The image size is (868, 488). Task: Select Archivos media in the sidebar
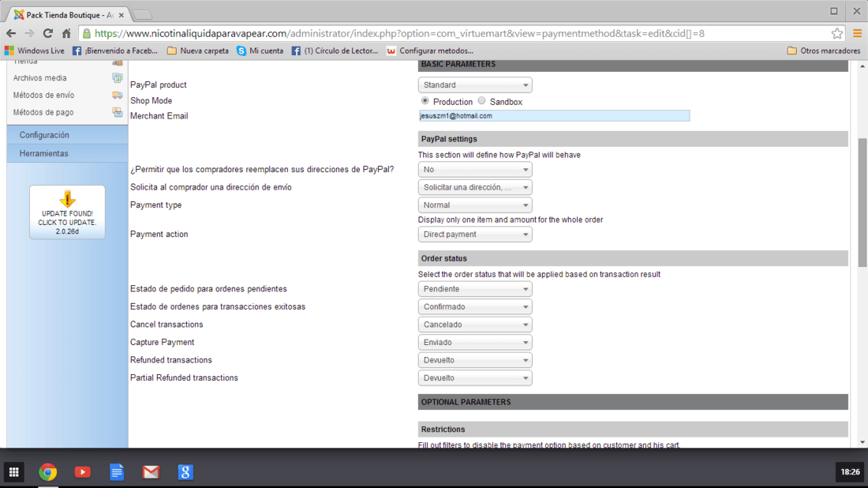40,78
